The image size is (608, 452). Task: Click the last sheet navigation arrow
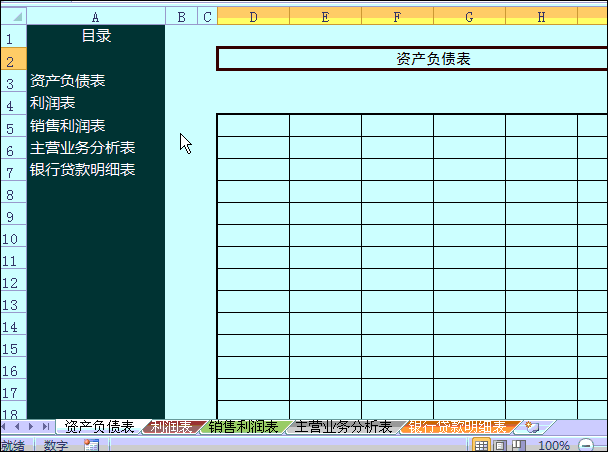[46, 427]
